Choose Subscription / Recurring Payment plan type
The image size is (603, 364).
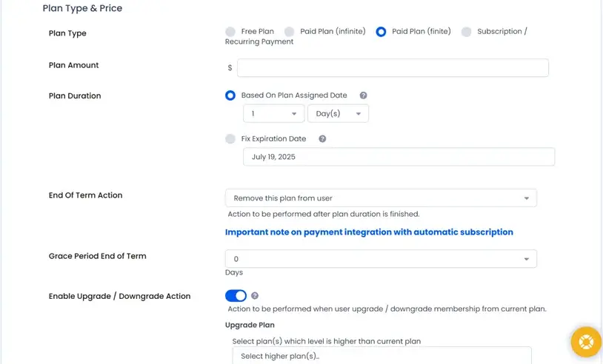[x=467, y=32]
